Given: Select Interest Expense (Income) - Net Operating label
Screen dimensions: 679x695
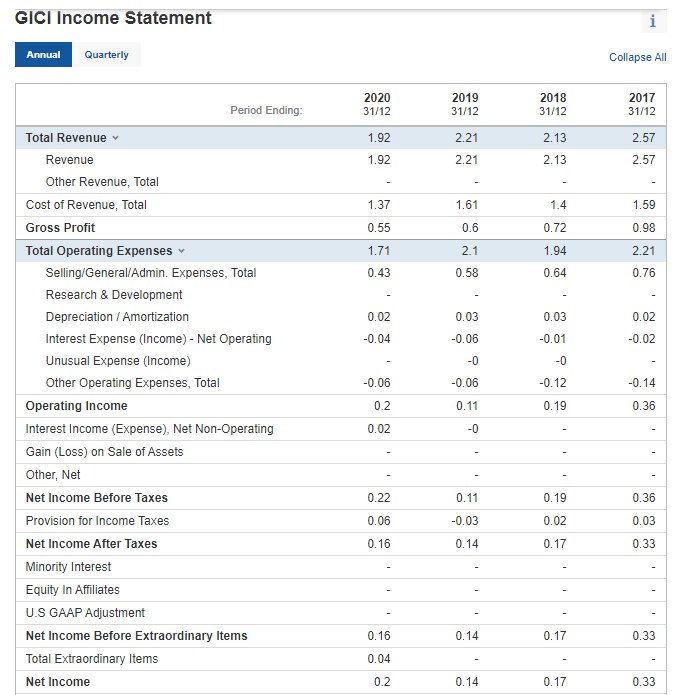Looking at the screenshot, I should coord(158,339).
